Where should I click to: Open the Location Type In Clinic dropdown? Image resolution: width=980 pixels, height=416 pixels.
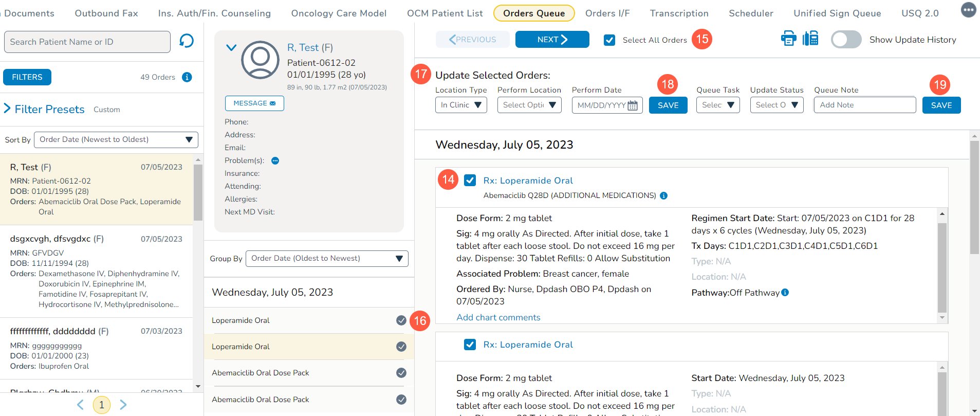pyautogui.click(x=461, y=105)
